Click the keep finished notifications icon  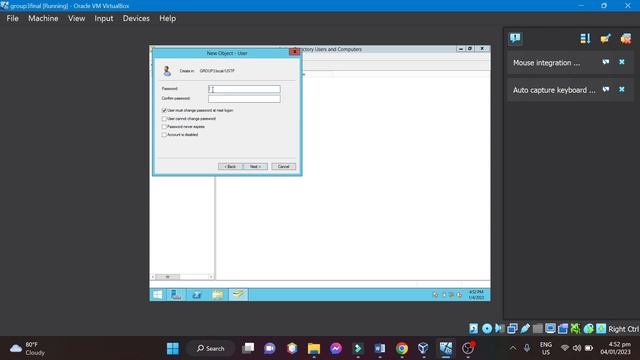tap(605, 39)
